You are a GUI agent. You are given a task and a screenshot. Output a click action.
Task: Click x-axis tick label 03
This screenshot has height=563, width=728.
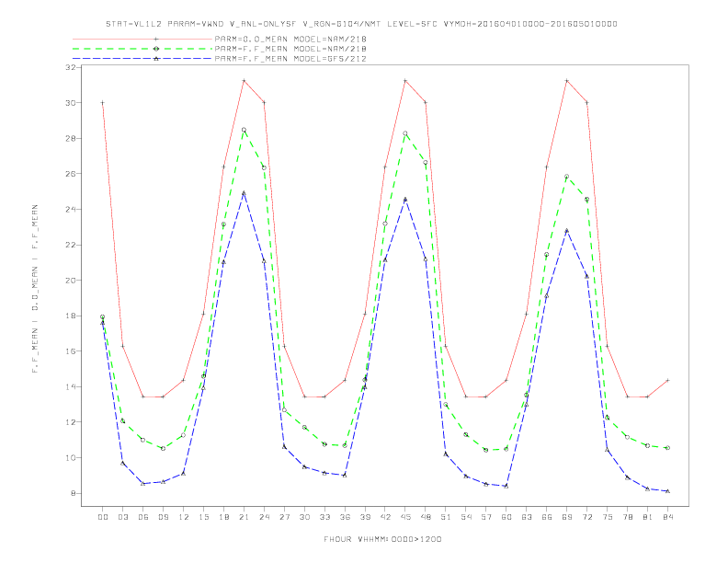click(122, 517)
